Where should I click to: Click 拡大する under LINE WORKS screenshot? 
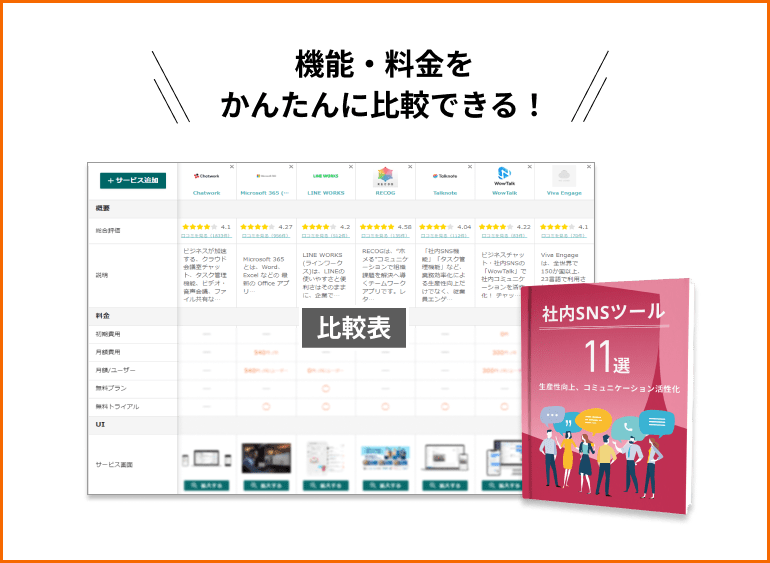(x=326, y=485)
